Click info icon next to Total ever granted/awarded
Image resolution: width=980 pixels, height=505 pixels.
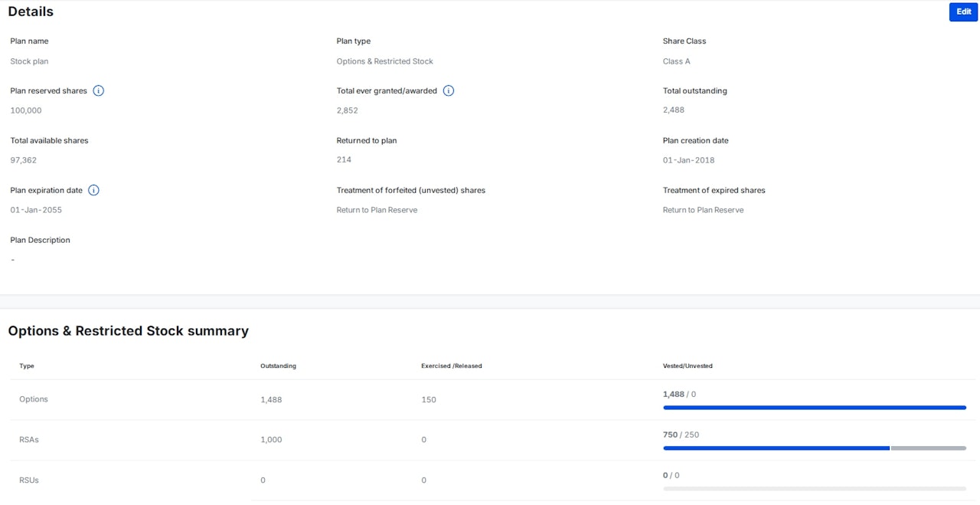pos(449,90)
